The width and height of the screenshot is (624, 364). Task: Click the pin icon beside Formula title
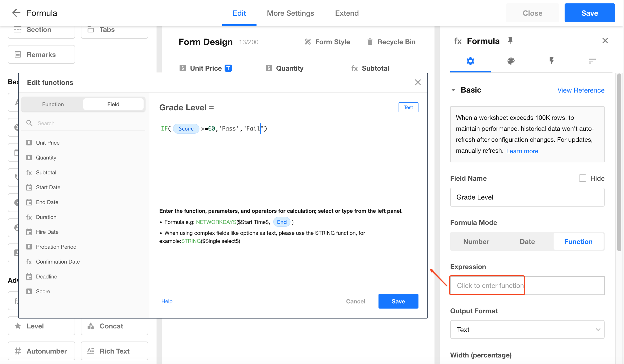click(510, 41)
